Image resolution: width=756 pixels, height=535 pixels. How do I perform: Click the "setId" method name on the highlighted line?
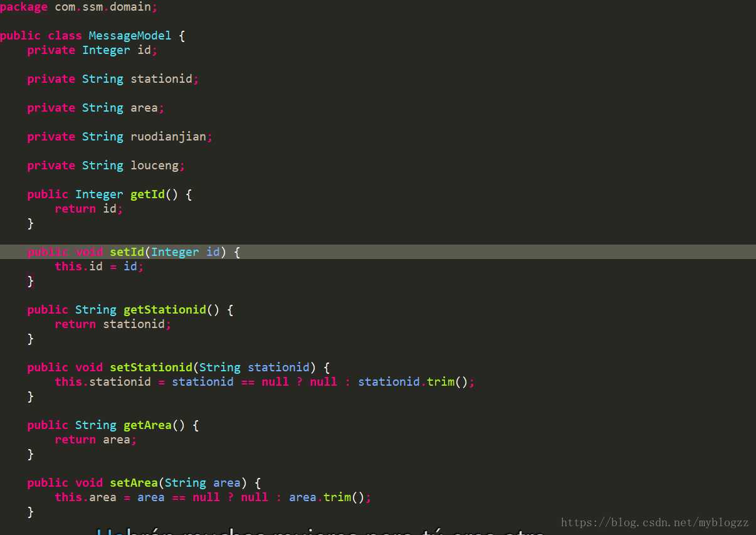pos(127,252)
